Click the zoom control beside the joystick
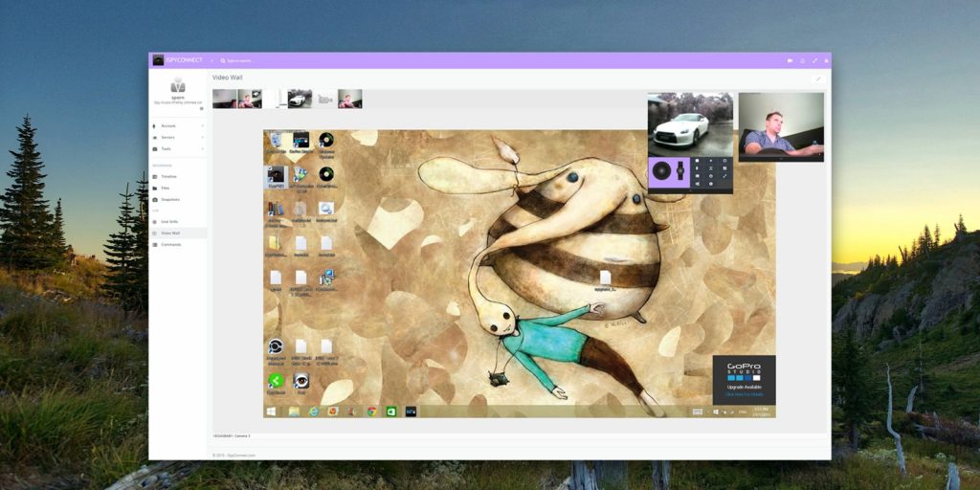The image size is (980, 490). (680, 170)
